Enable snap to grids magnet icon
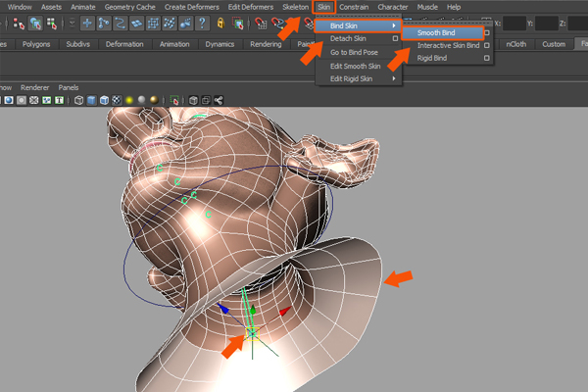This screenshot has height=392, width=588. pyautogui.click(x=261, y=24)
